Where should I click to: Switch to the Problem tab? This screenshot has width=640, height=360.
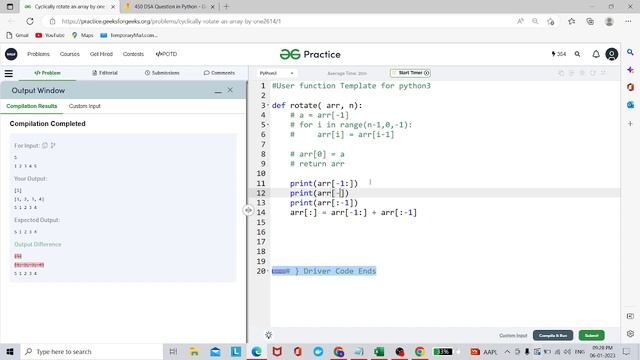tap(47, 73)
